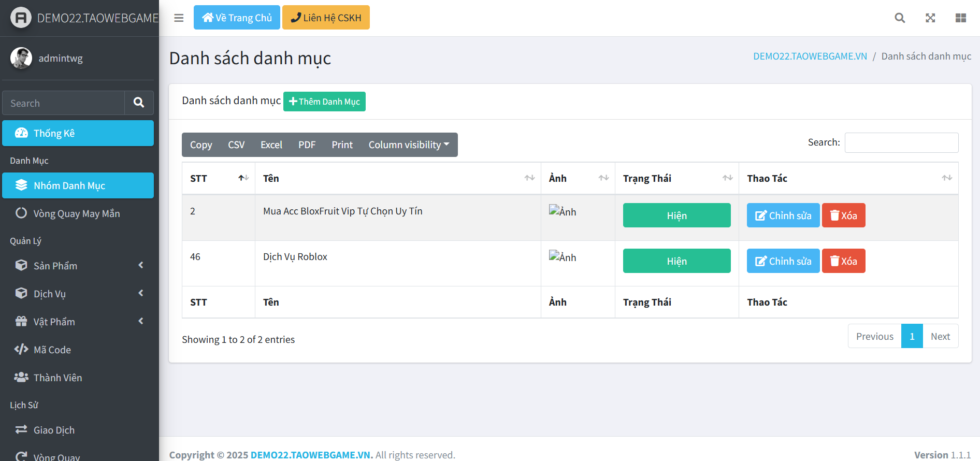
Task: Click the admintwg user avatar
Action: (x=21, y=58)
